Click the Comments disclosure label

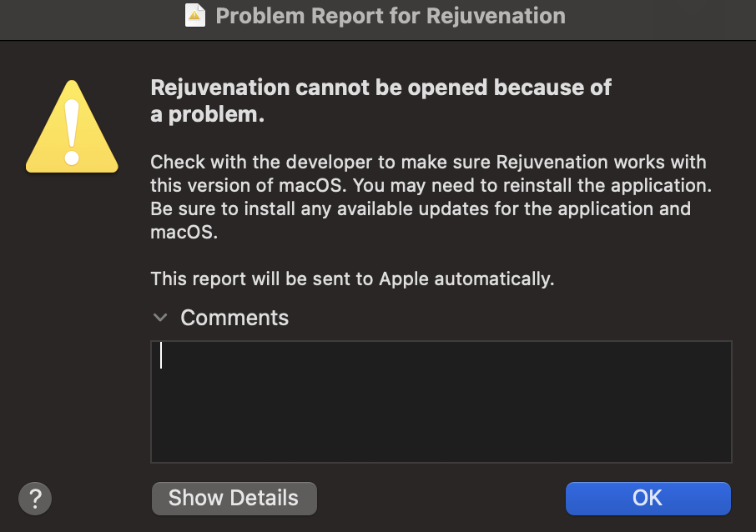[x=234, y=318]
